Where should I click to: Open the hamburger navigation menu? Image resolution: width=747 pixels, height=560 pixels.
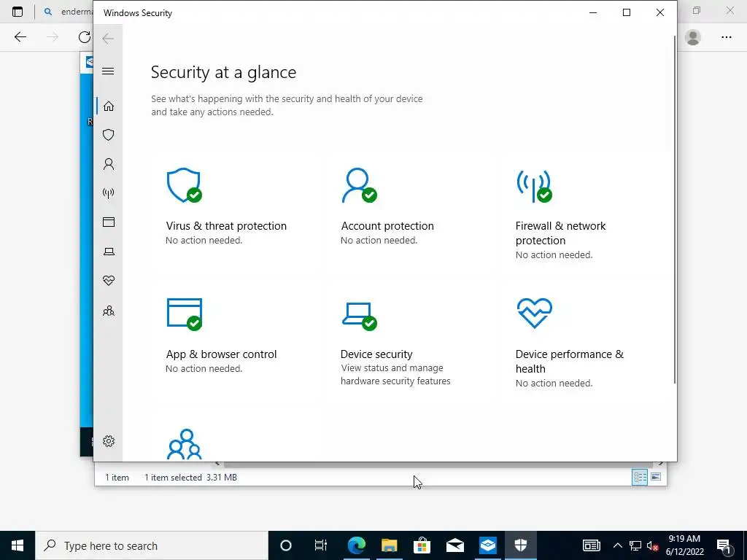pos(108,71)
